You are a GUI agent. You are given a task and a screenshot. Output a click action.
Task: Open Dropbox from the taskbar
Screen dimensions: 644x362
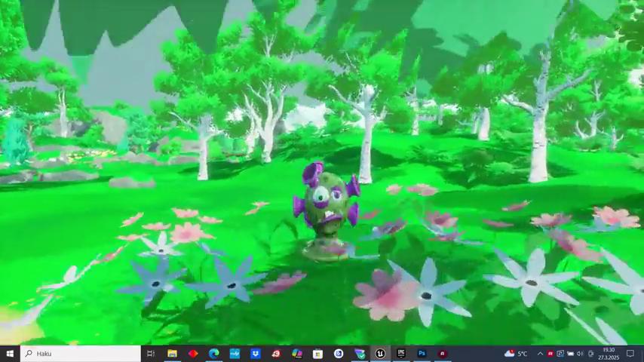tap(256, 354)
